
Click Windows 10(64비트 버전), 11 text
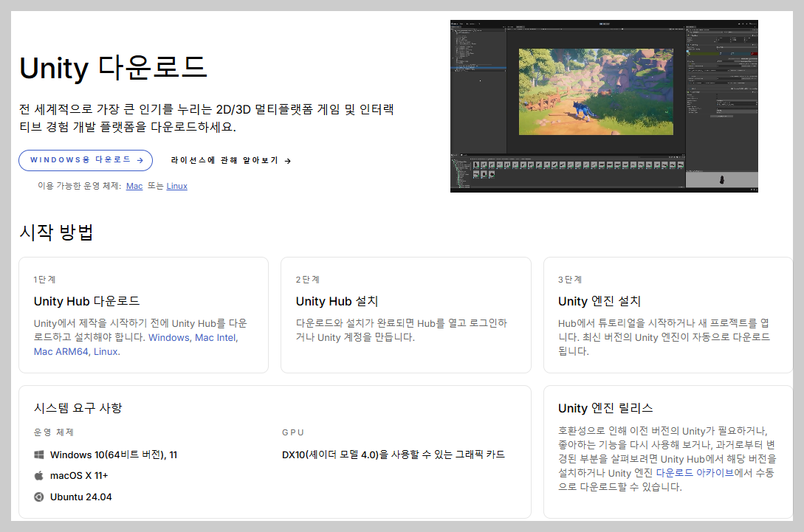tap(114, 455)
